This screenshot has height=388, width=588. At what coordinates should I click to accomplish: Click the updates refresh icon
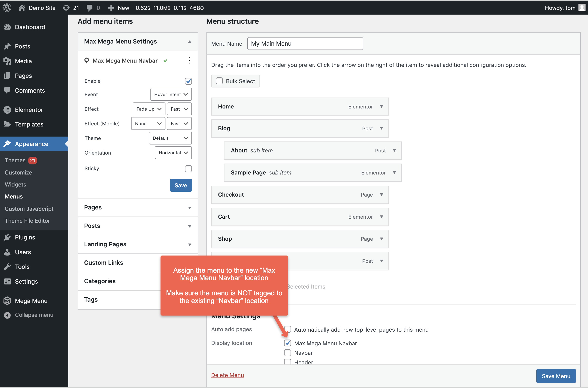[x=66, y=8]
